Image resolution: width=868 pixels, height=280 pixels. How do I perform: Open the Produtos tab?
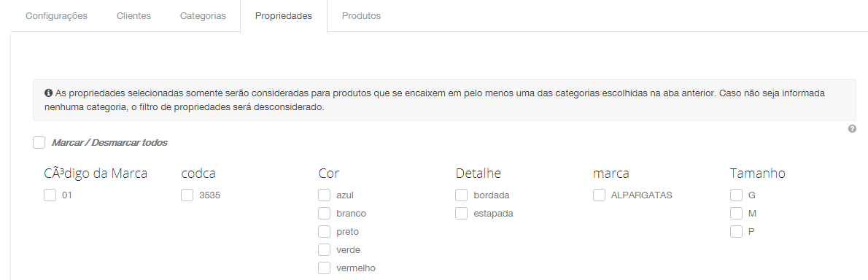point(362,16)
